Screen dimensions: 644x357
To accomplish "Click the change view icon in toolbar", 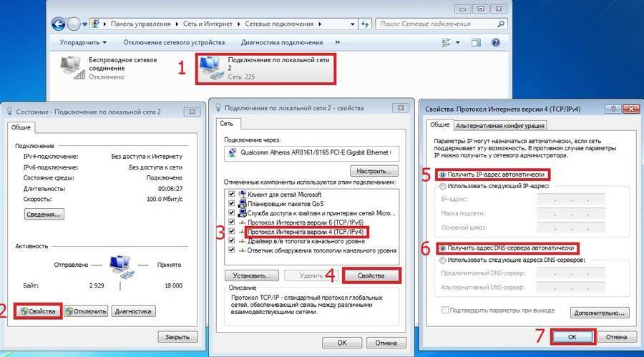I will point(446,42).
